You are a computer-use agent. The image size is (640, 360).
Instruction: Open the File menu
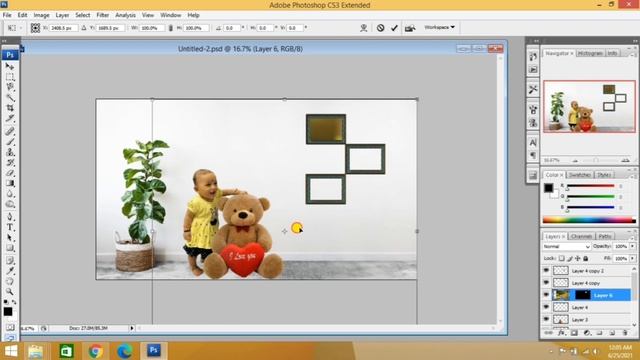7,15
